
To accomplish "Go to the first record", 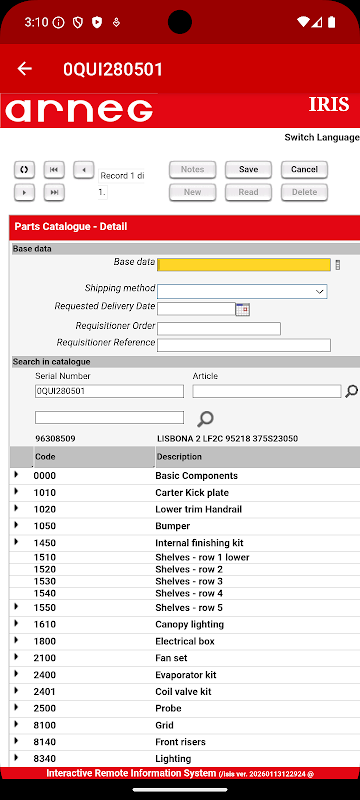I will point(54,169).
